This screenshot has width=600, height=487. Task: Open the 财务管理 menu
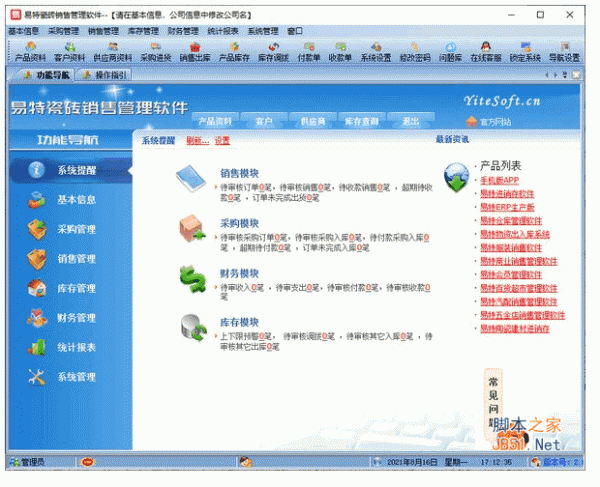coord(183,31)
